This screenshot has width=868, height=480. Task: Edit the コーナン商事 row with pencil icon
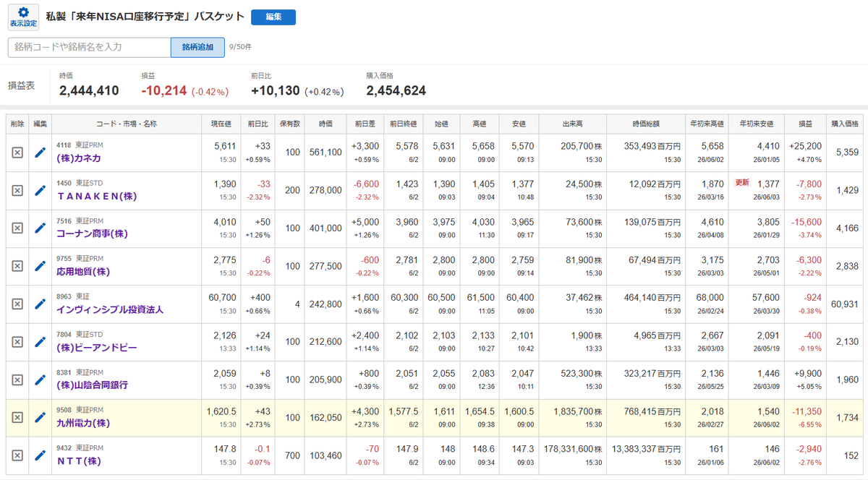41,228
